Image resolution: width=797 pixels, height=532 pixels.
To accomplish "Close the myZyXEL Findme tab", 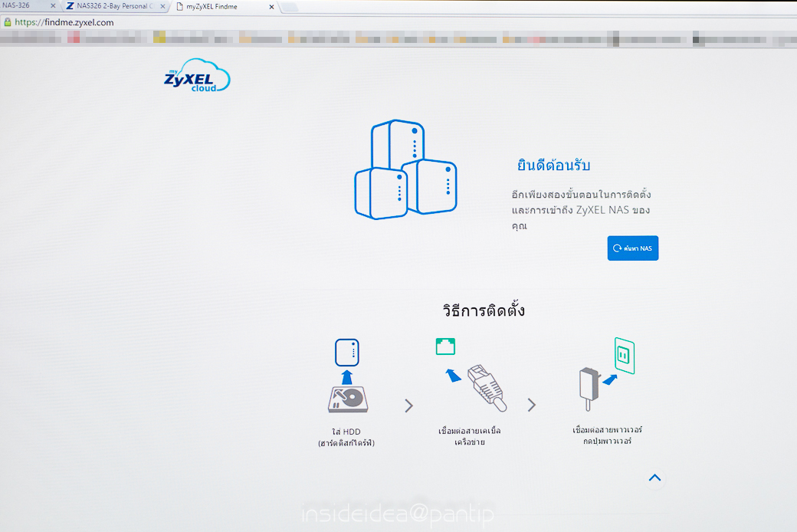I will coord(271,7).
